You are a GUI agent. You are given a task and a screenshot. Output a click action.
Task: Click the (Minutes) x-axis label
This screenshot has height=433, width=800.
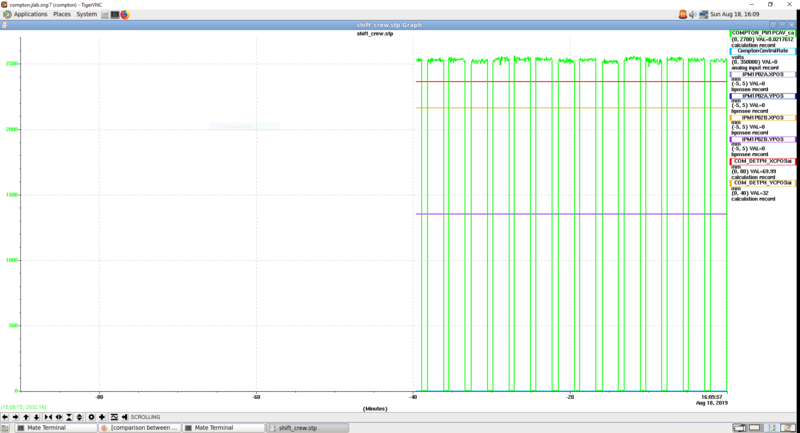[375, 409]
